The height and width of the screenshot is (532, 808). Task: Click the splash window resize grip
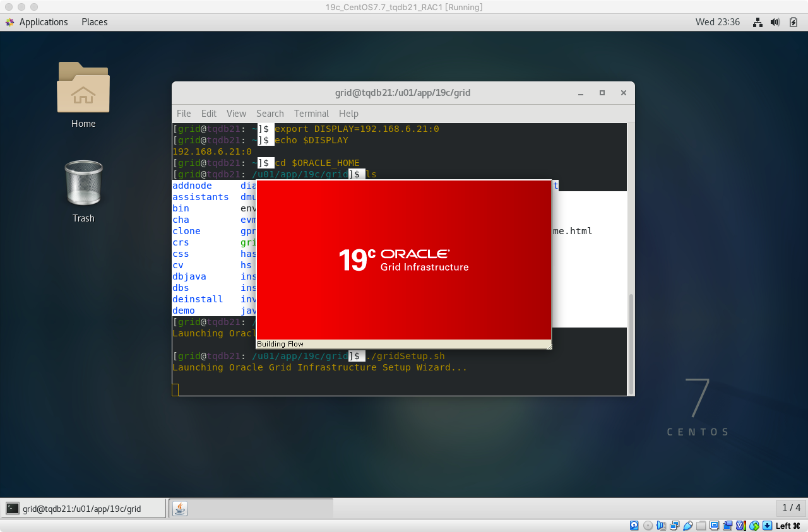[549, 345]
